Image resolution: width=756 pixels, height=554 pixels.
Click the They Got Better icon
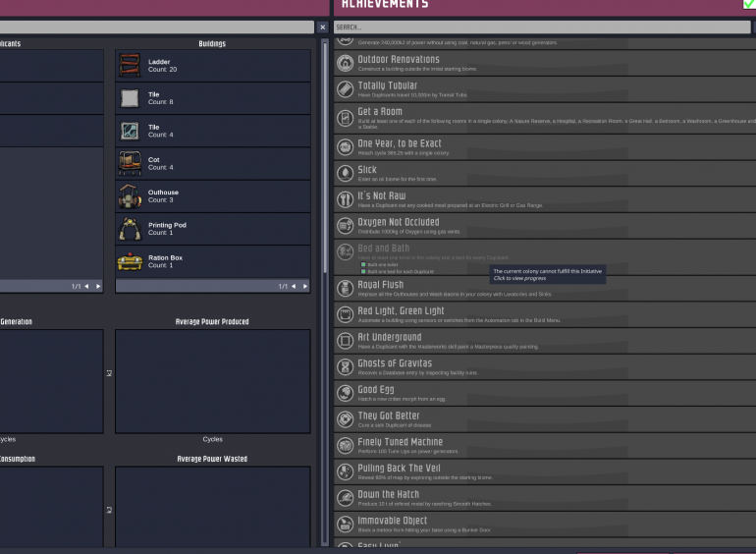coord(346,419)
